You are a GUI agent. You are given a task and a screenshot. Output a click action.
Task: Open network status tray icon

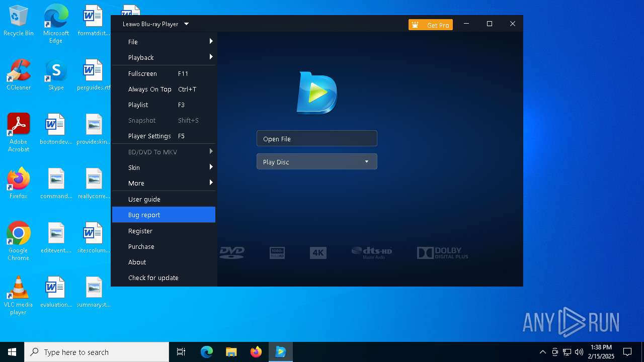click(x=567, y=352)
